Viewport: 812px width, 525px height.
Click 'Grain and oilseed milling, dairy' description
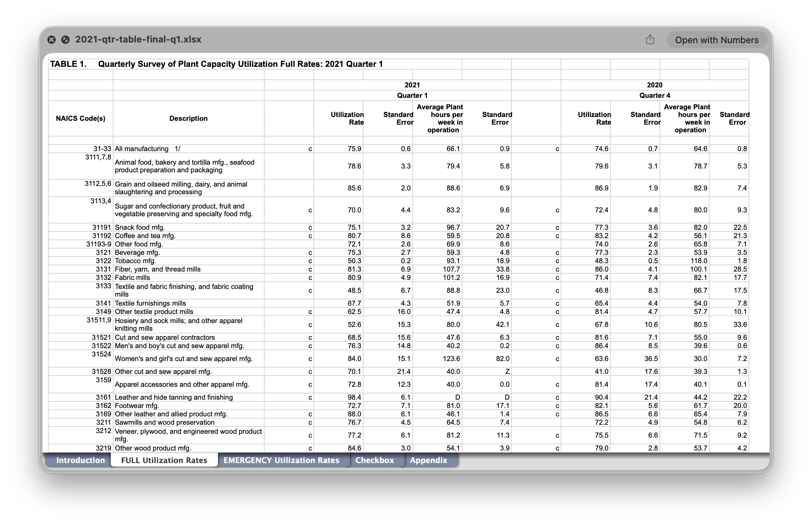188,188
